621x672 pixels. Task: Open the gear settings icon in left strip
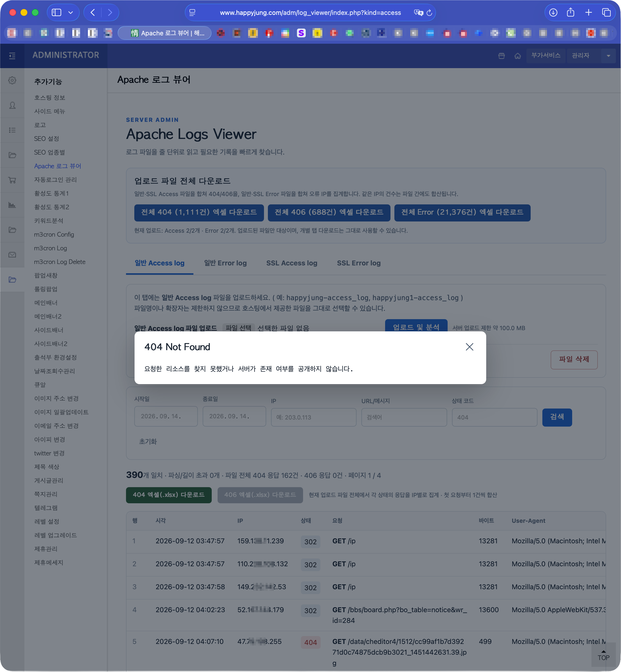click(12, 80)
